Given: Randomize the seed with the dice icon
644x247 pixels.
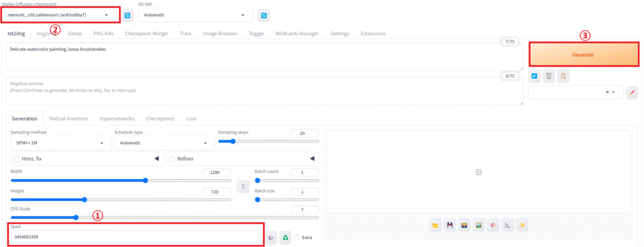Looking at the screenshot, I should point(270,237).
